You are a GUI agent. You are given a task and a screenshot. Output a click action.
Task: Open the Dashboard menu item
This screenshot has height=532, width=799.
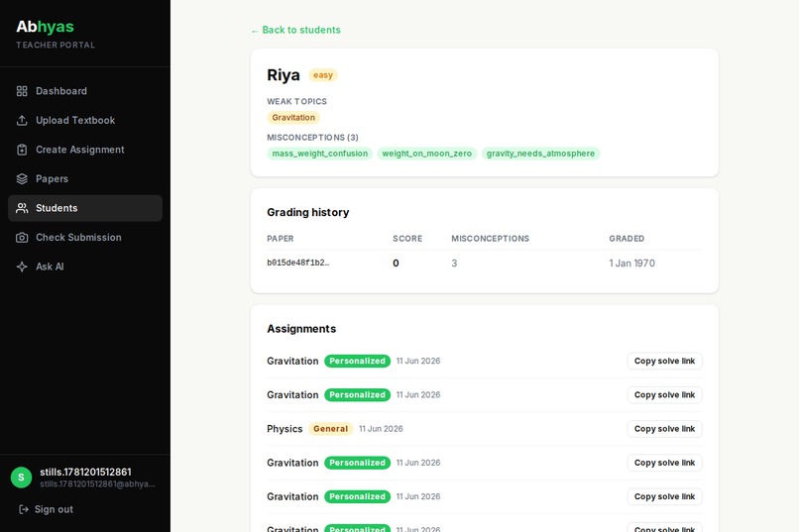[85, 91]
